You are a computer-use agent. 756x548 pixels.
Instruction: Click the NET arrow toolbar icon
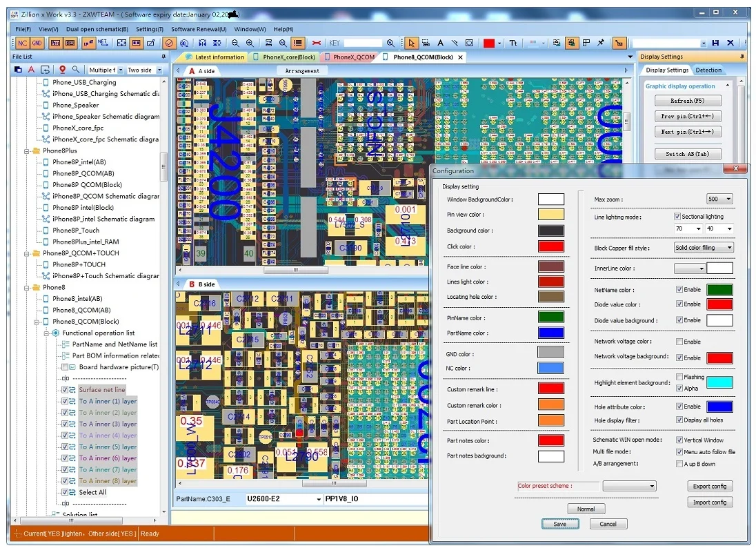[103, 43]
